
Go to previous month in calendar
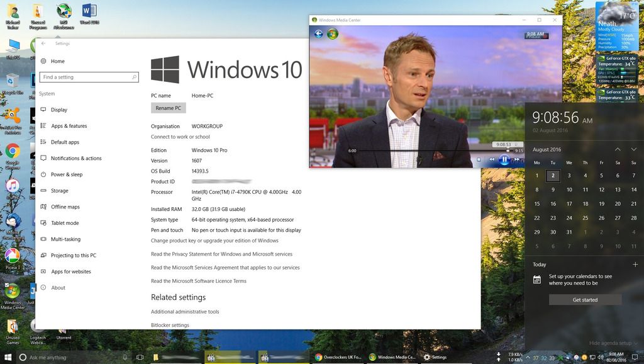[x=618, y=149]
